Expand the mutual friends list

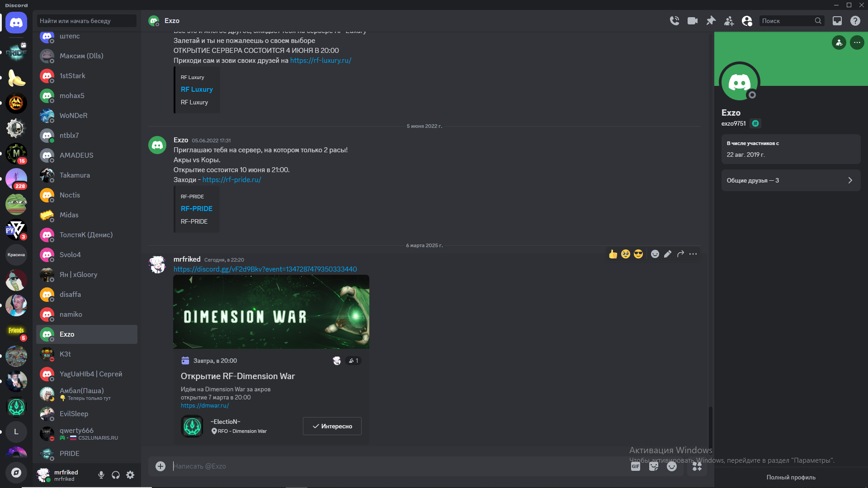791,180
